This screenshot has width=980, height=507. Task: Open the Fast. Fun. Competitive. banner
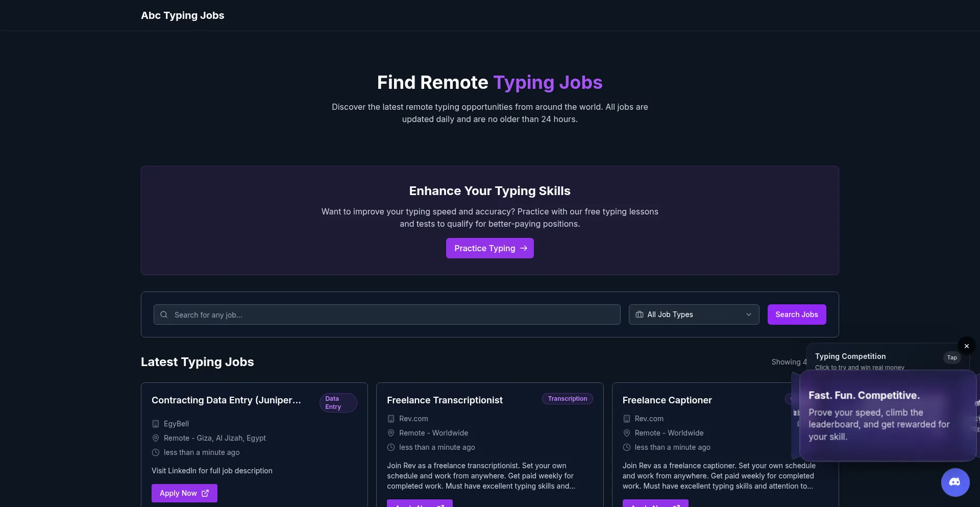click(888, 416)
